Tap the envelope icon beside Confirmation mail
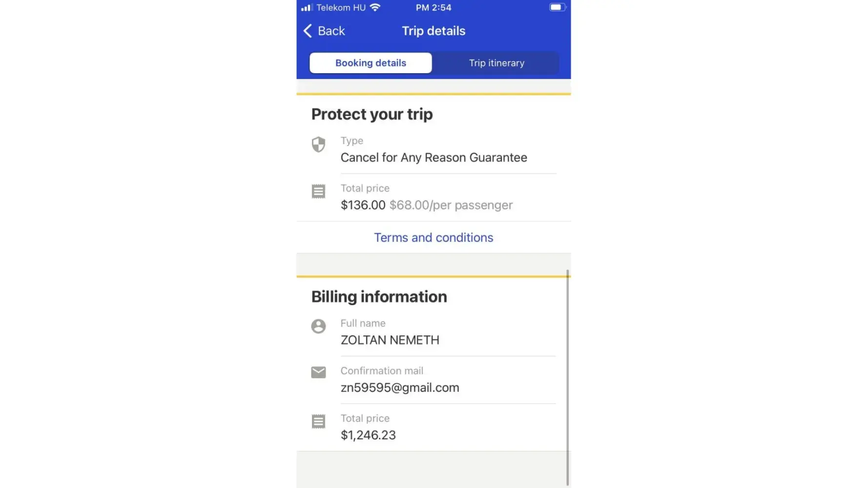The height and width of the screenshot is (488, 868). click(318, 372)
